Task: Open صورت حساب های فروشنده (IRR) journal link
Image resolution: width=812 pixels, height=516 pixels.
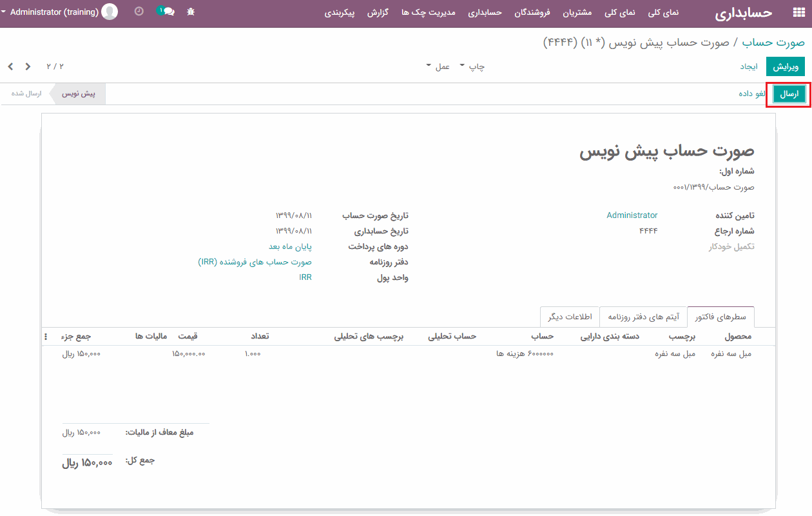Action: (255, 262)
